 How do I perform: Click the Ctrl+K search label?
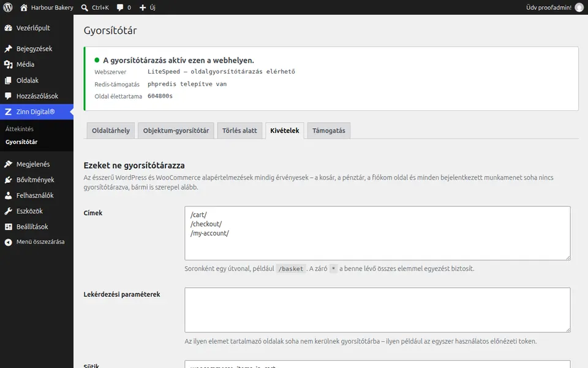pyautogui.click(x=100, y=7)
